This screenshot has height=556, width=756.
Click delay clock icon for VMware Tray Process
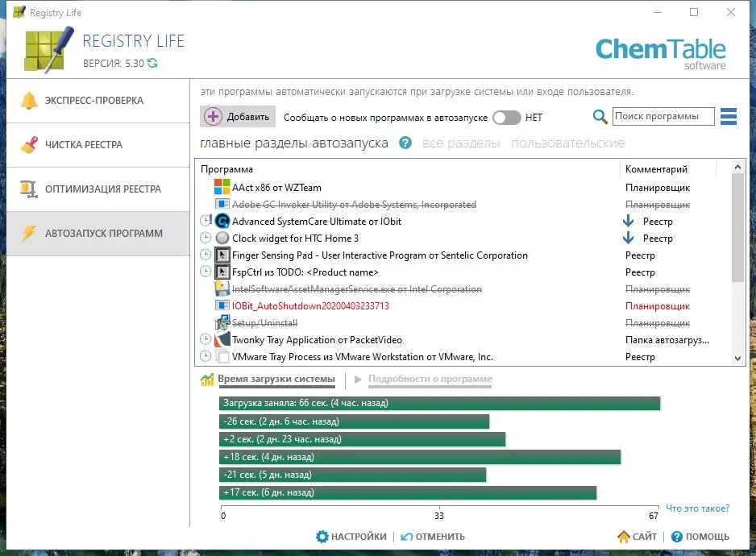click(x=206, y=356)
